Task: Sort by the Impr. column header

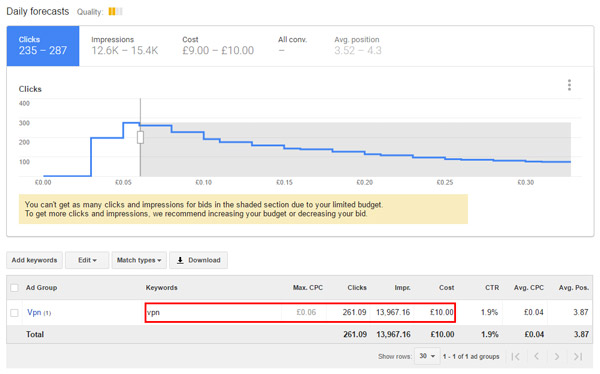Action: pos(403,287)
